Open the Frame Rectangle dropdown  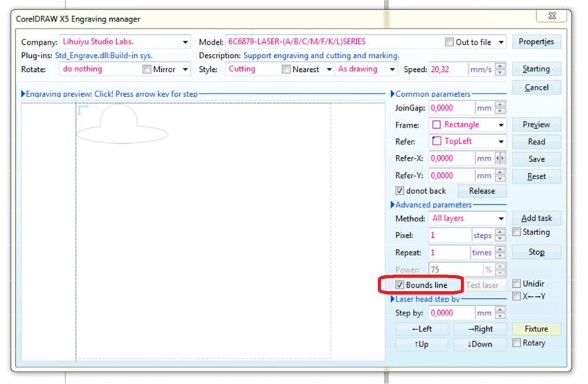(x=501, y=125)
